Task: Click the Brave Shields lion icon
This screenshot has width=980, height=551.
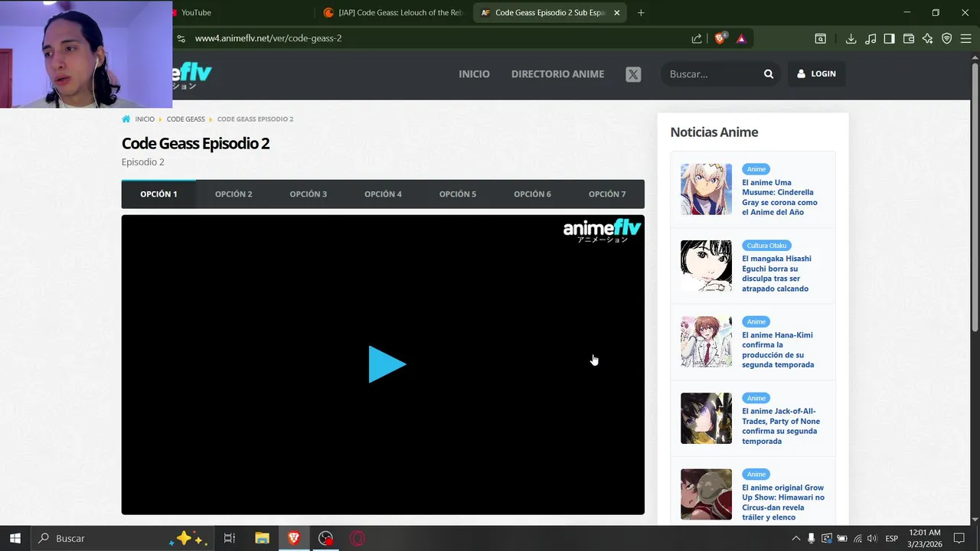Action: click(x=720, y=38)
